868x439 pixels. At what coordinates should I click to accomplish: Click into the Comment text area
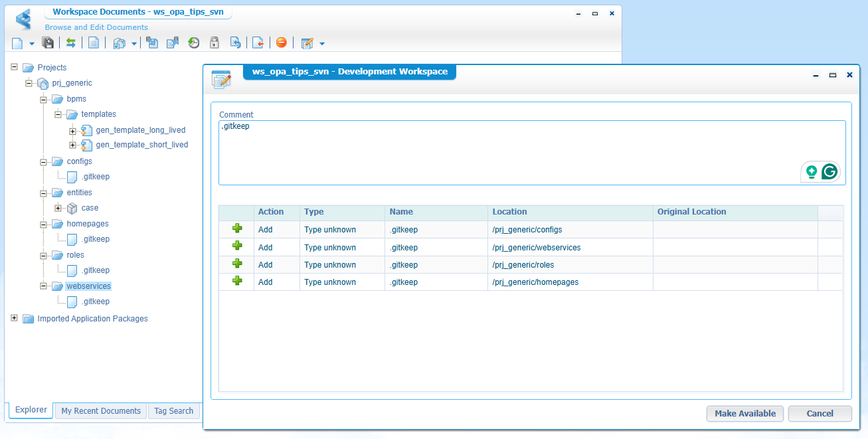tap(532, 152)
